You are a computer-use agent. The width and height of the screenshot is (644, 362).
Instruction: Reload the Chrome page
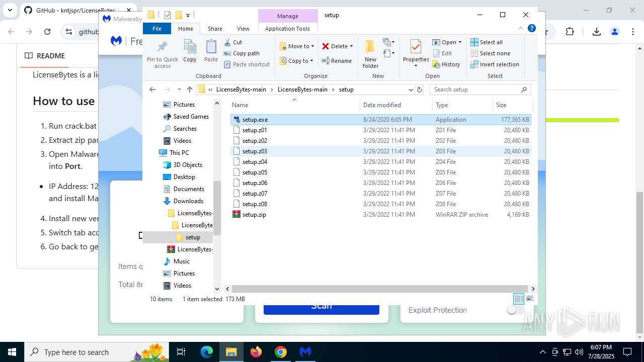click(47, 32)
